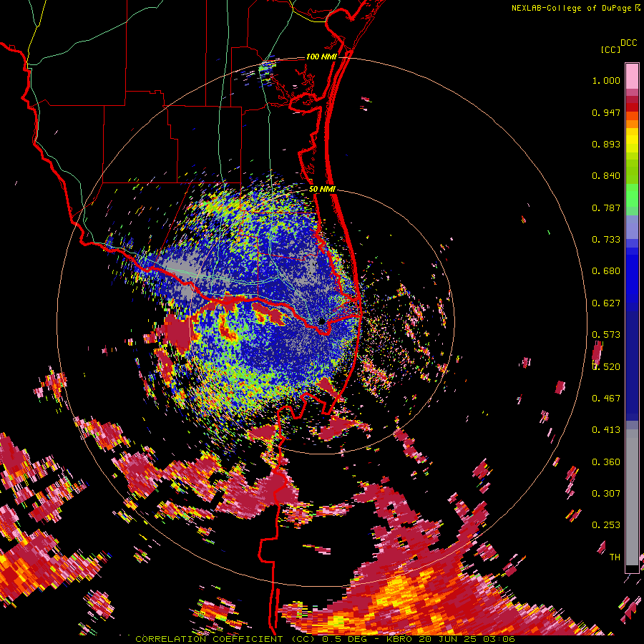Click the DCC legend title
Screen dimensions: 644x644
click(x=628, y=43)
